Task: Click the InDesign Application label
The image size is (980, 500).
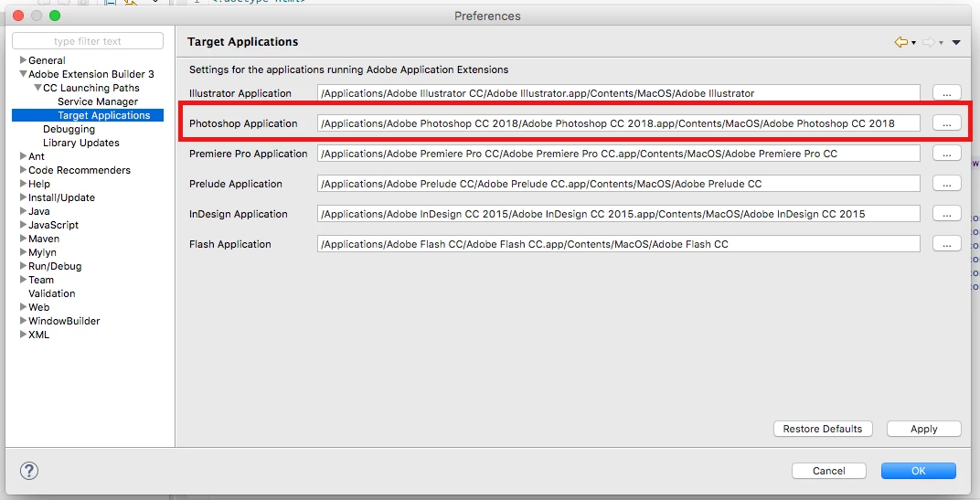Action: point(238,214)
